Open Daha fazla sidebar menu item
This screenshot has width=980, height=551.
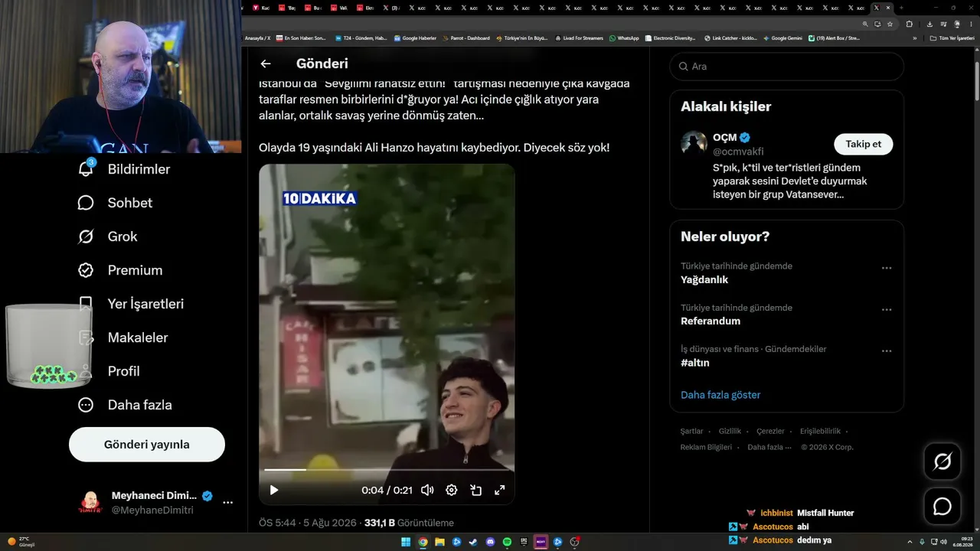(140, 405)
